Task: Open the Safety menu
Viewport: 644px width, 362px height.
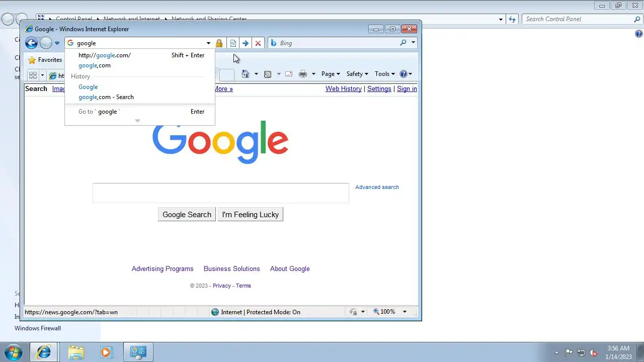Action: (x=357, y=74)
